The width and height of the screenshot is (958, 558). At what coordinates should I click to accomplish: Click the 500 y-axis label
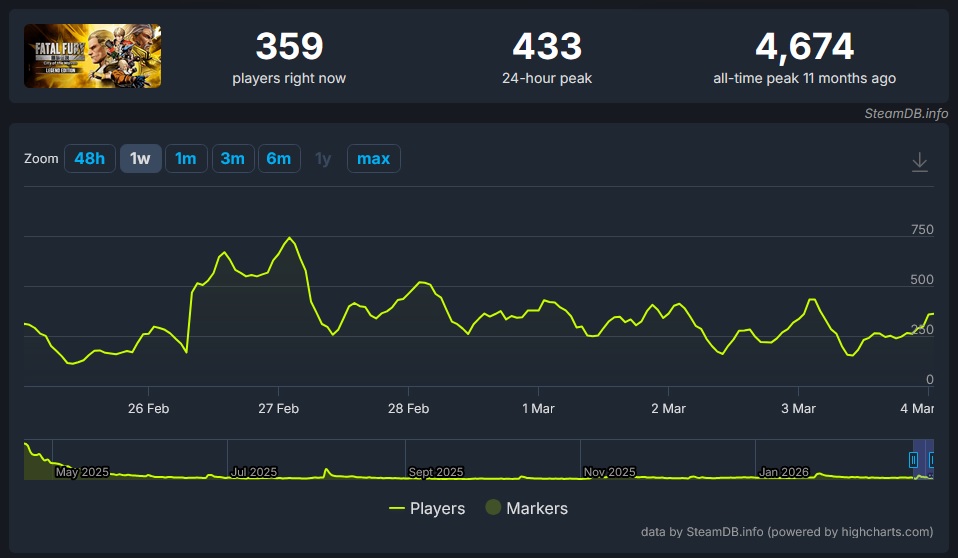coord(922,280)
